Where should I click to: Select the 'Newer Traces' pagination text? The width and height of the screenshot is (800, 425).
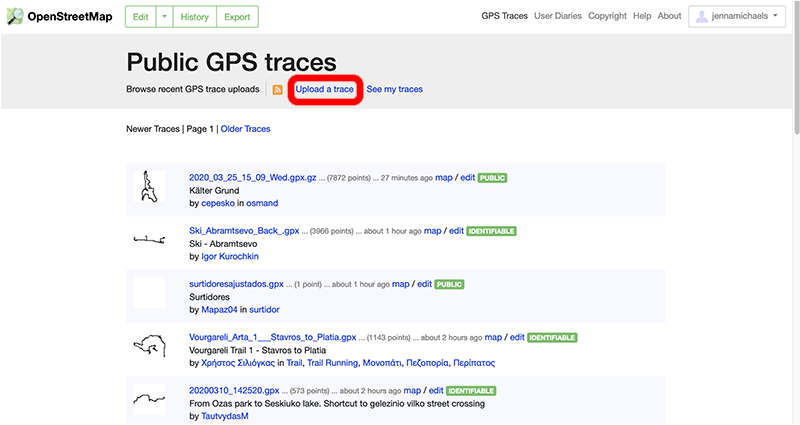[x=153, y=129]
